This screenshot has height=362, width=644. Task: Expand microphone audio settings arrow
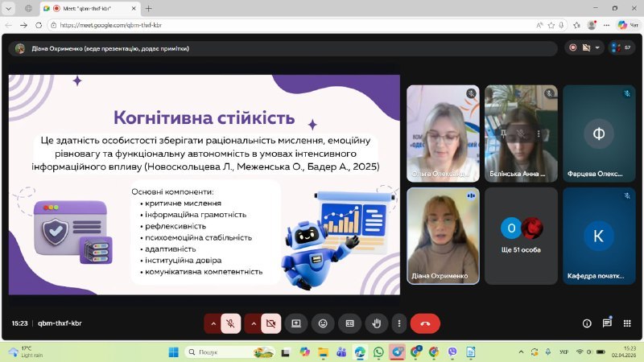[213, 323]
